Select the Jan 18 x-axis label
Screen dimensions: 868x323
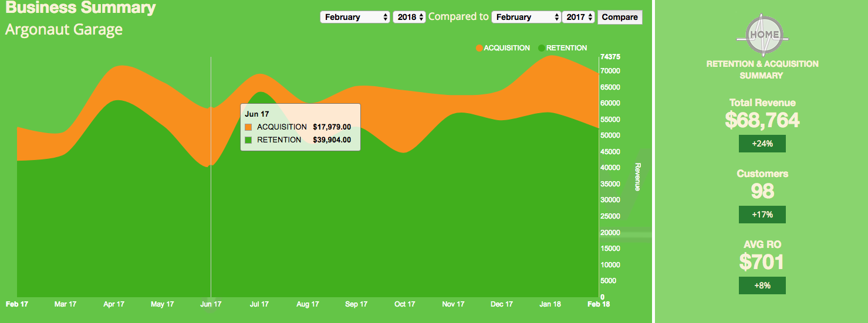coord(550,304)
